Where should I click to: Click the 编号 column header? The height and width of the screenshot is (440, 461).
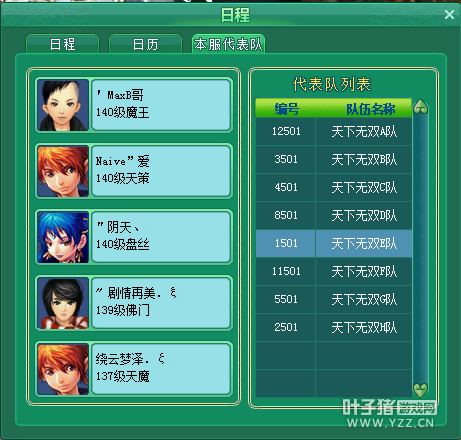coord(286,109)
